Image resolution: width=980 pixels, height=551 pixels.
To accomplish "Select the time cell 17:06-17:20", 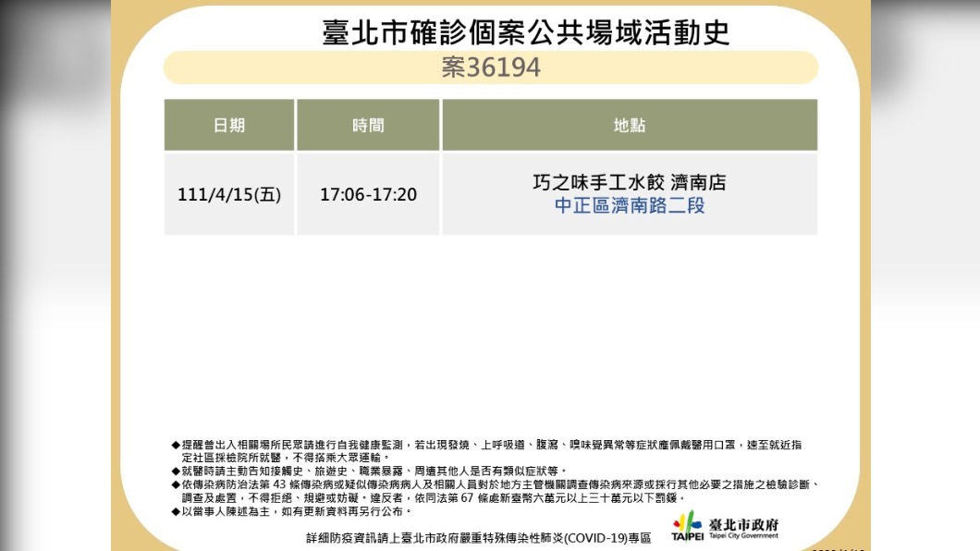I will tap(368, 194).
